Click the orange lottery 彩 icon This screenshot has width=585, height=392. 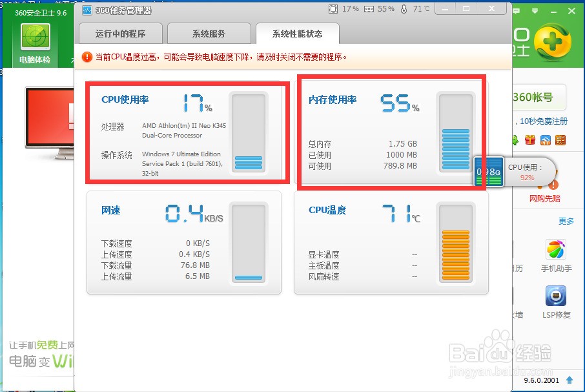pyautogui.click(x=560, y=140)
